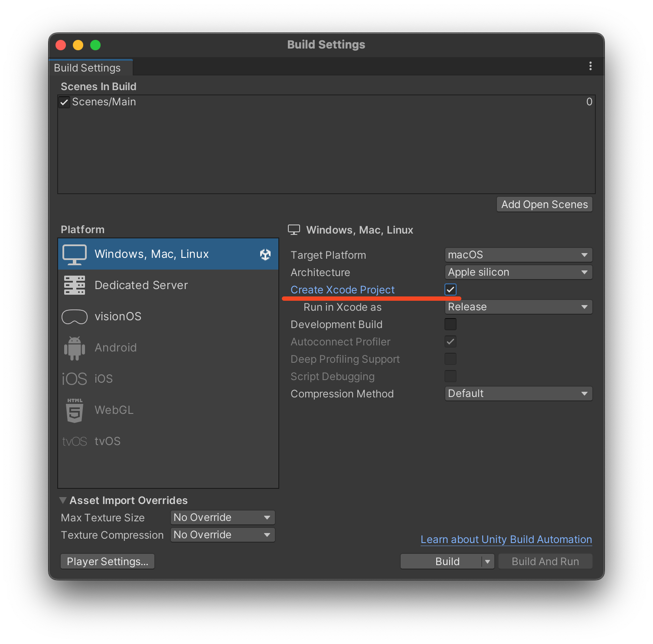Click the iOS platform icon
Image resolution: width=653 pixels, height=644 pixels.
pyautogui.click(x=75, y=379)
